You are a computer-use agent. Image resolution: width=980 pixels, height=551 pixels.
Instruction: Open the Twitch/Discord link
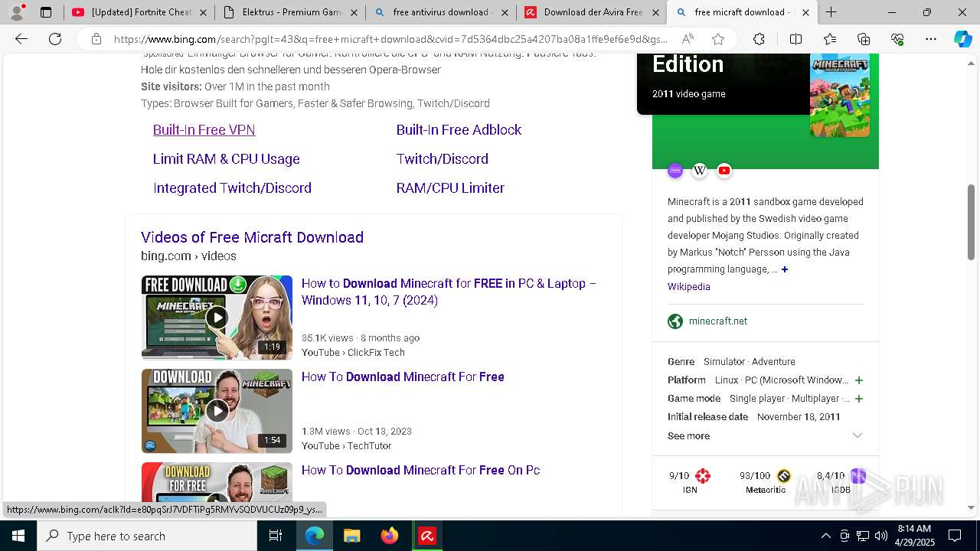(x=442, y=159)
